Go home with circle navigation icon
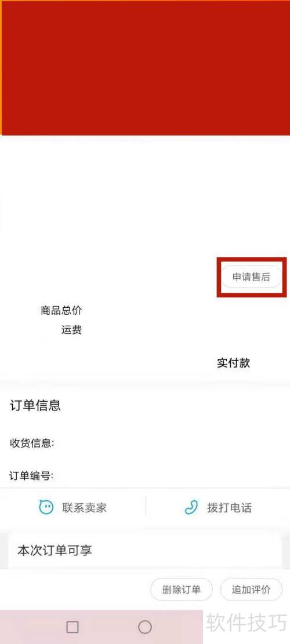 (145, 627)
